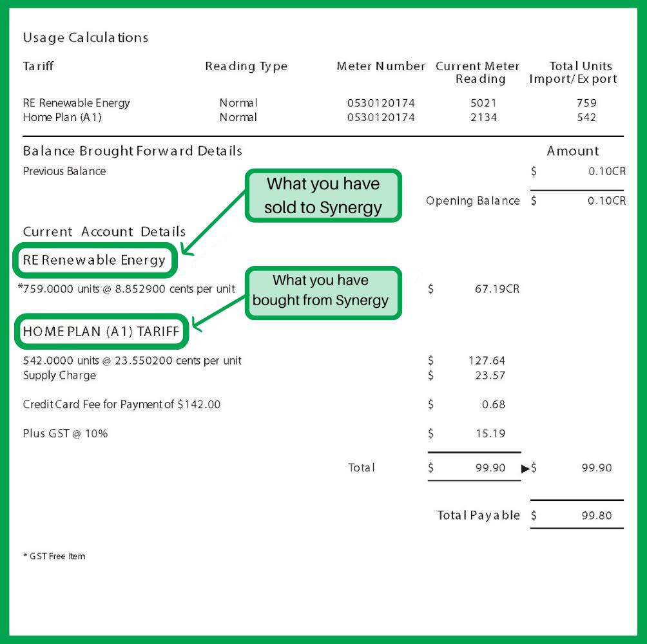This screenshot has height=644, width=647.
Task: Select the 'Opening Balance' label
Action: click(x=473, y=201)
